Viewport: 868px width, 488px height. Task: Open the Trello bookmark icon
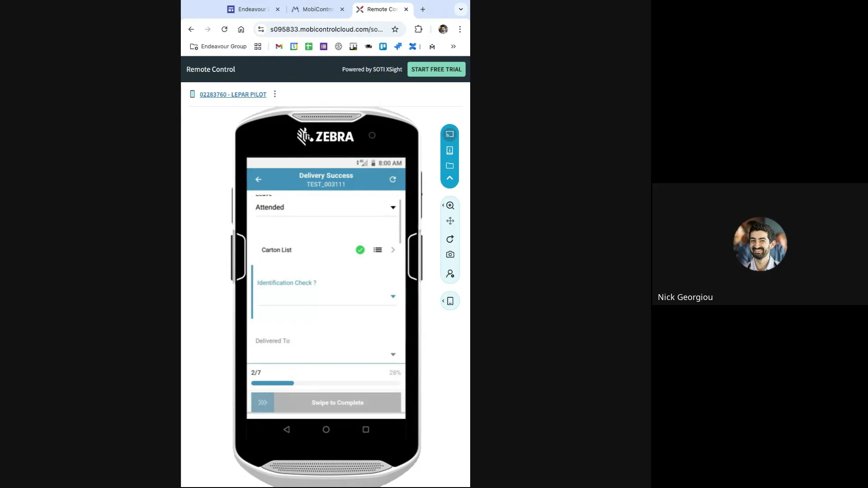pos(383,47)
